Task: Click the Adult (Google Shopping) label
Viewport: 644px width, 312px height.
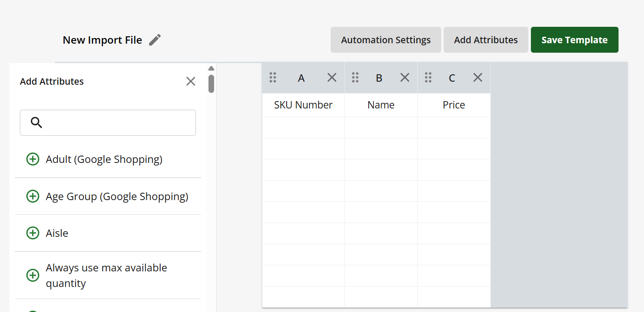Action: point(104,159)
